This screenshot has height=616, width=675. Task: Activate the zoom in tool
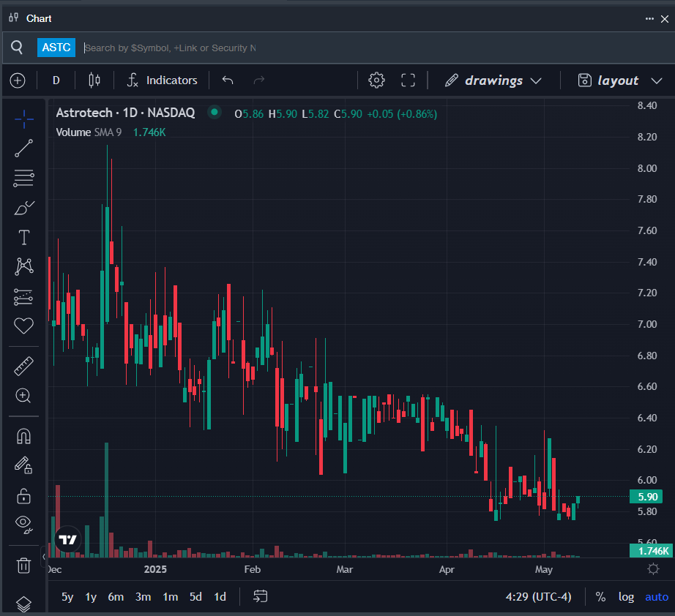(x=23, y=396)
